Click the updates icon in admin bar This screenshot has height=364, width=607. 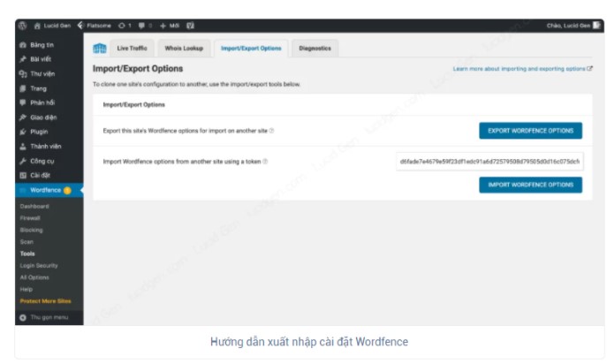123,26
